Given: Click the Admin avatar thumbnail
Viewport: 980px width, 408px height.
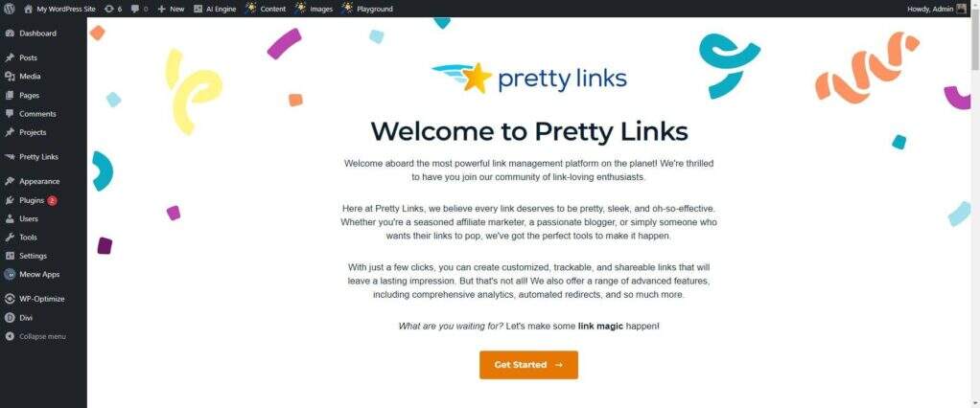Looking at the screenshot, I should pyautogui.click(x=961, y=9).
